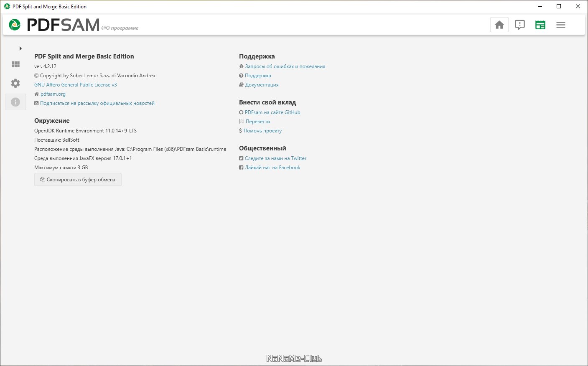This screenshot has height=366, width=588.
Task: Open Запросы об ошибках и пожелания link
Action: click(285, 66)
